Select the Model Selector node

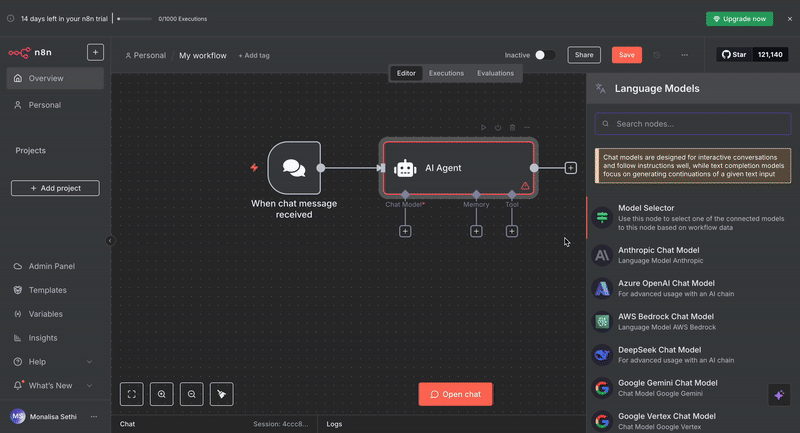click(x=693, y=218)
